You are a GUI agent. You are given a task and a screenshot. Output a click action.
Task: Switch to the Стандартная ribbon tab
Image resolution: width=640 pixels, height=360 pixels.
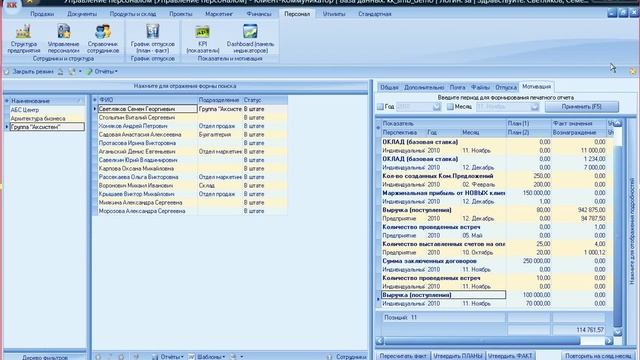coord(375,14)
